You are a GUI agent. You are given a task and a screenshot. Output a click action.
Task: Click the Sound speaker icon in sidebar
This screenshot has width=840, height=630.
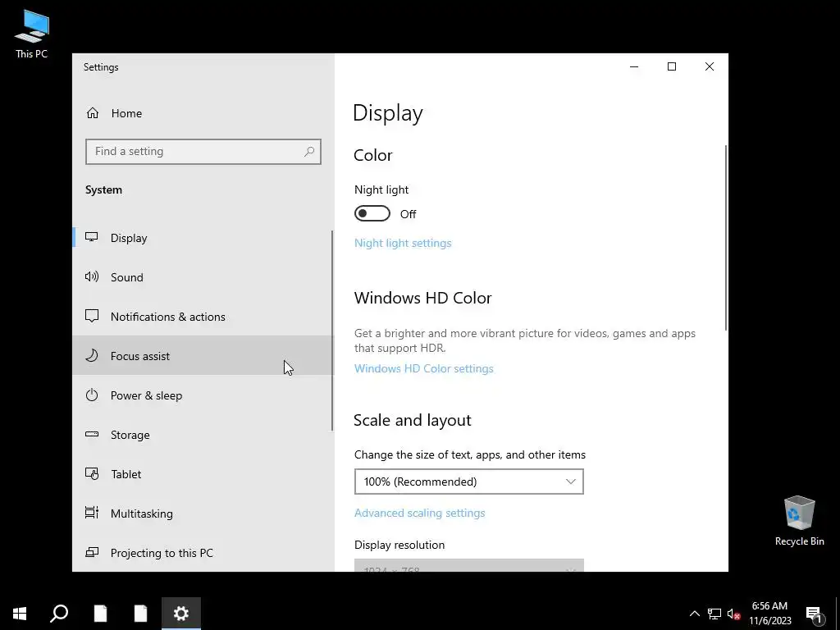(x=92, y=277)
